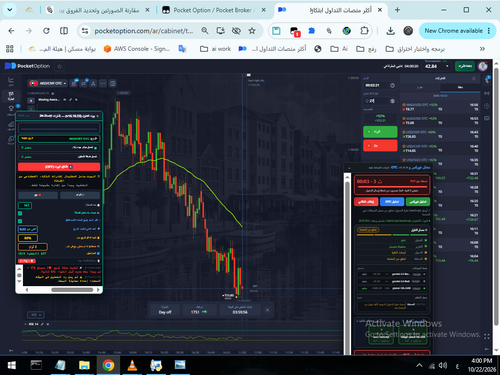Viewport: 500px width, 375px height.
Task: Click the script panel horizontal scrollbar
Action: point(72,290)
